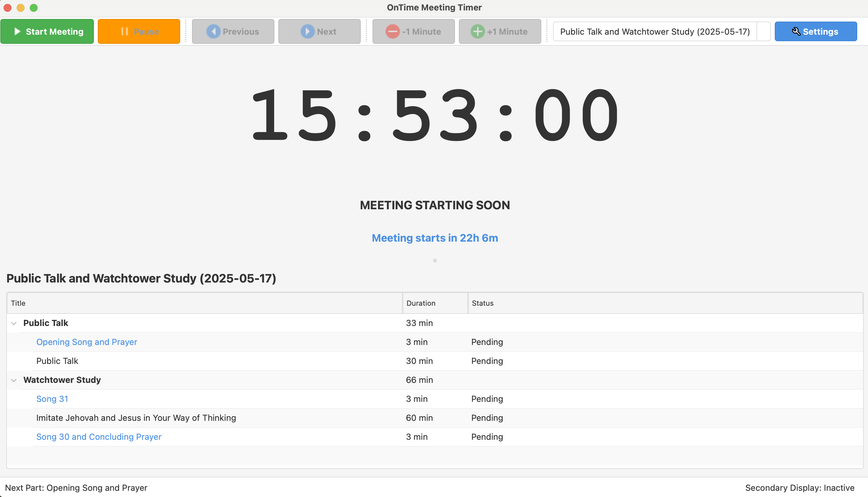Click the MEETING STARTING SOON label
This screenshot has height=497, width=868.
pyautogui.click(x=435, y=205)
